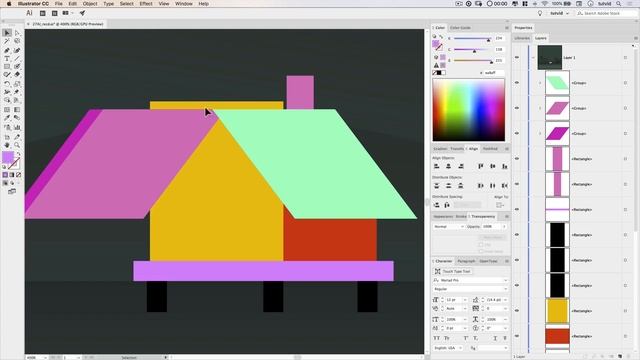Expand the magenta Group item
Screen dimensions: 640x360
point(540,133)
